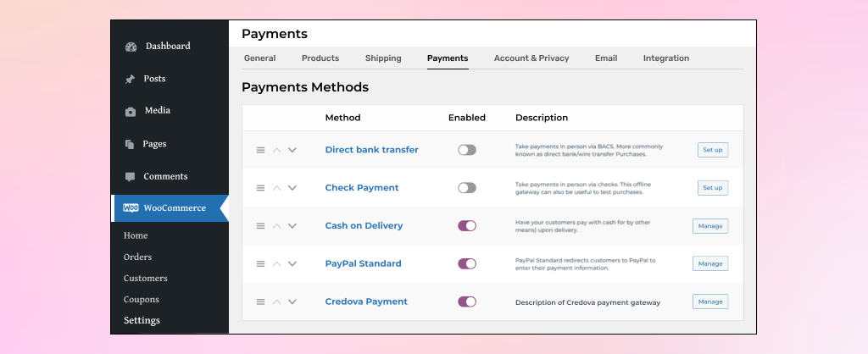Open WooCommerce Settings submenu
Image resolution: width=868 pixels, height=354 pixels.
[142, 321]
